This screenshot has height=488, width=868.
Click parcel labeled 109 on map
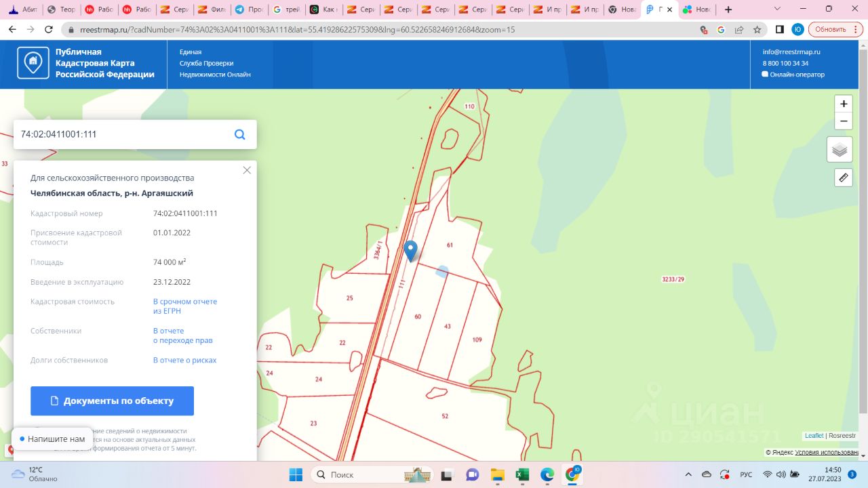click(477, 340)
